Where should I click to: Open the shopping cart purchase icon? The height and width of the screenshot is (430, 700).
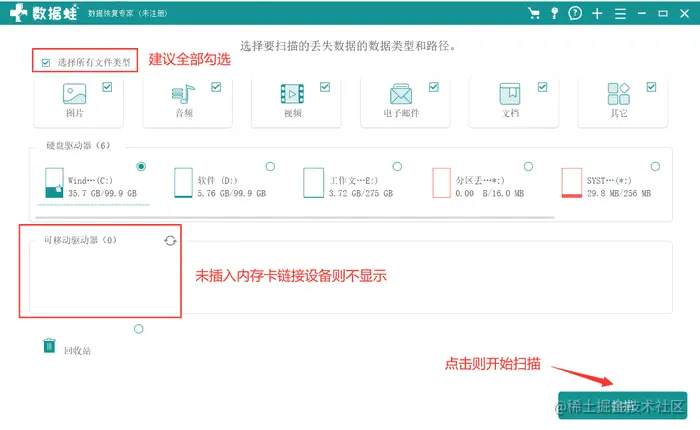click(x=533, y=13)
